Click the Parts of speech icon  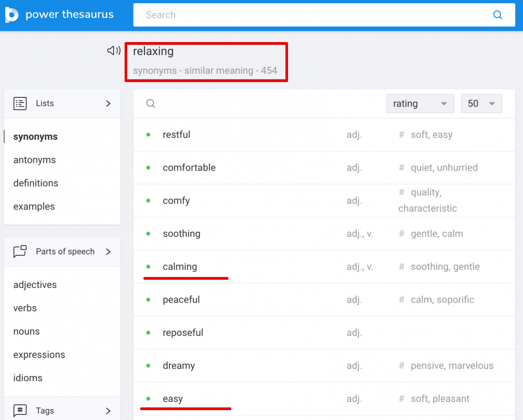pos(20,252)
